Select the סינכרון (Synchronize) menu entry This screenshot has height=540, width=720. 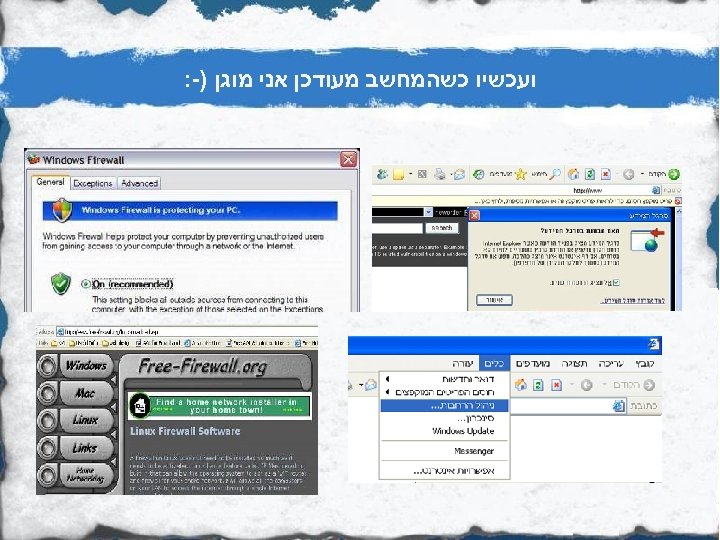coord(444,419)
